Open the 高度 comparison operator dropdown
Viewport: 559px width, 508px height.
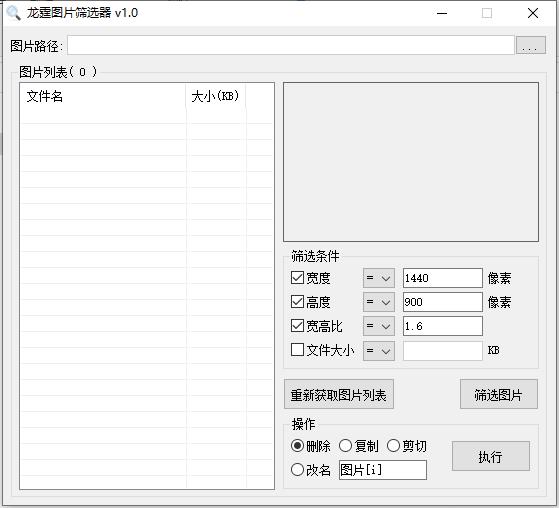click(x=379, y=302)
